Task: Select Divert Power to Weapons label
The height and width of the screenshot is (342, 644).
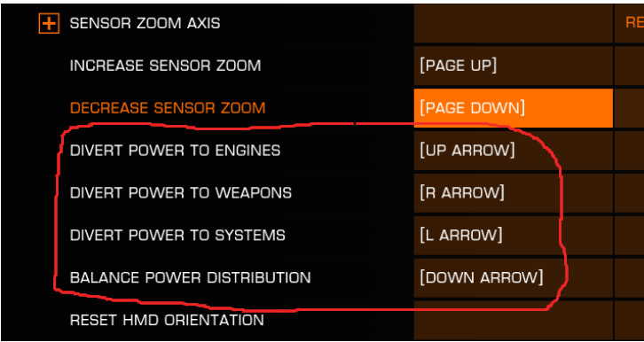Action: [181, 193]
